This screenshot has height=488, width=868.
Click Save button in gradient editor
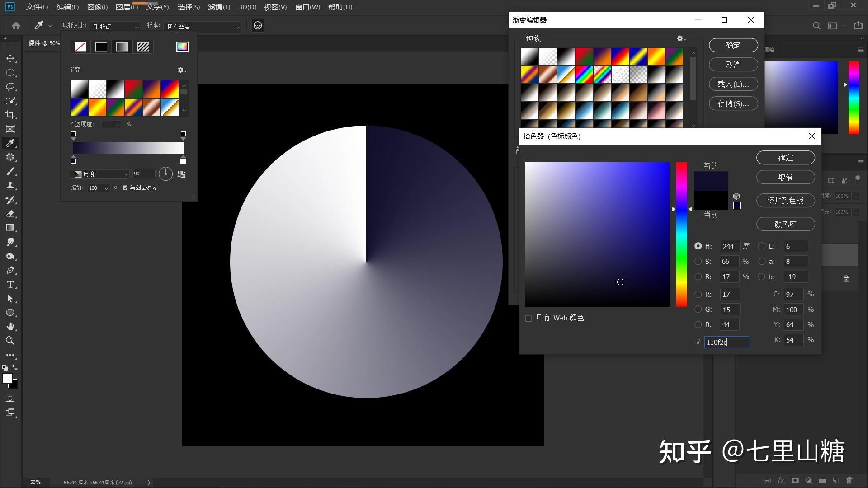733,103
